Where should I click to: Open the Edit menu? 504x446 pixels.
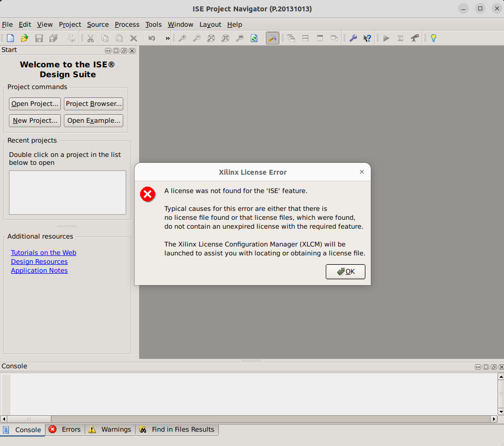tap(25, 24)
